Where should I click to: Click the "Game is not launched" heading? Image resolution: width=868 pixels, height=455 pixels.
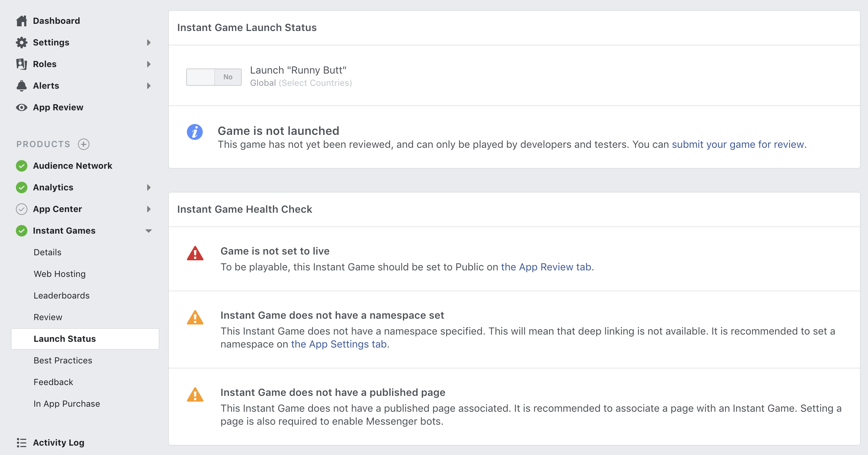coord(279,131)
